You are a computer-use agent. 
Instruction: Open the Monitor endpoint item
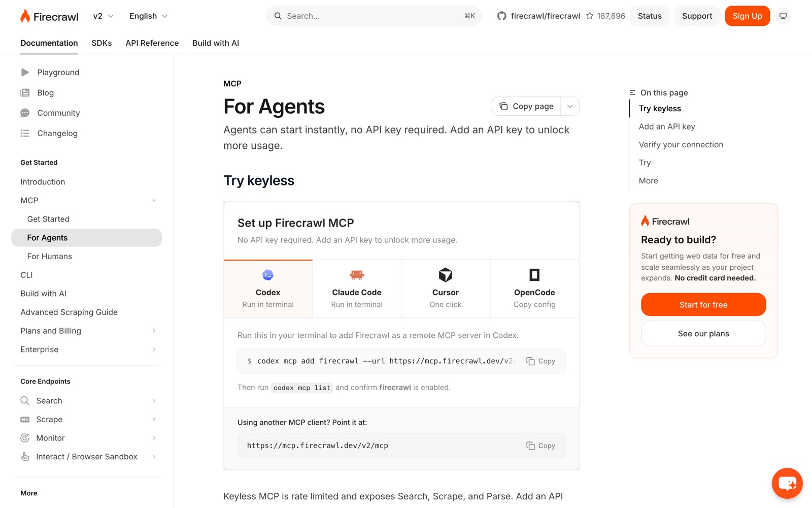tap(86, 438)
